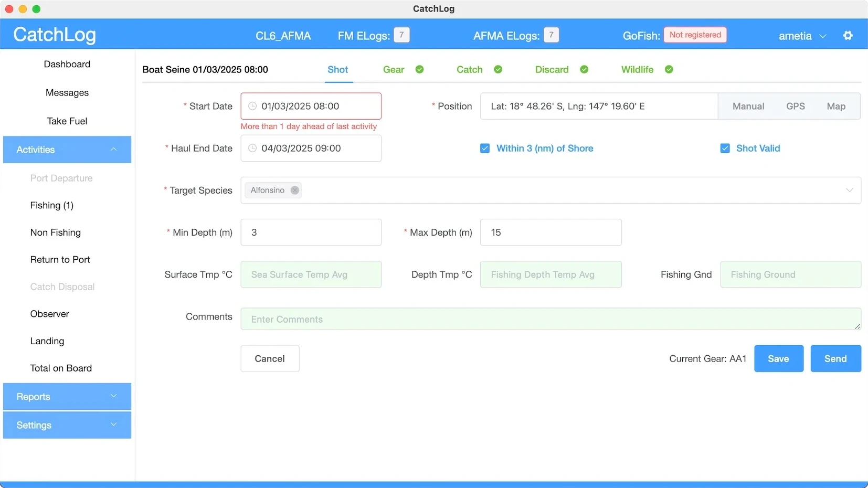The width and height of the screenshot is (868, 488).
Task: Click the green checkmark beside Discard
Action: pos(584,70)
